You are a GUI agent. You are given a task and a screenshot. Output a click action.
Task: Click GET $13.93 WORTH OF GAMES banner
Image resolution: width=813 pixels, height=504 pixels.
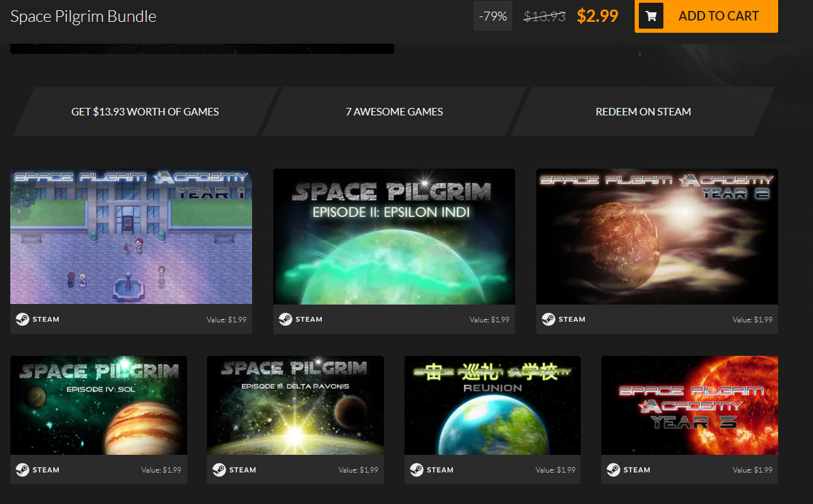145,111
